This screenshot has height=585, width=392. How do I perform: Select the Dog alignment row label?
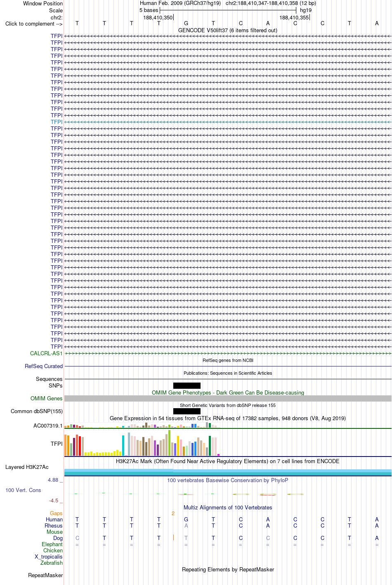58,538
